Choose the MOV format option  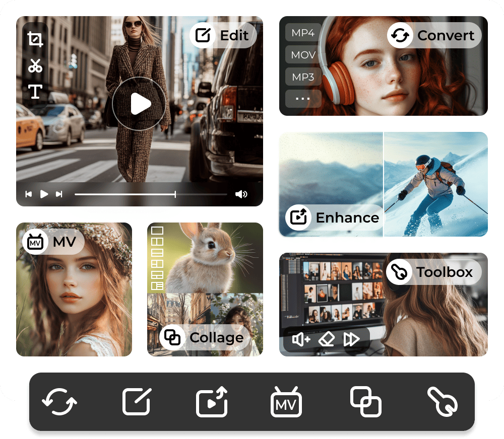click(x=303, y=54)
